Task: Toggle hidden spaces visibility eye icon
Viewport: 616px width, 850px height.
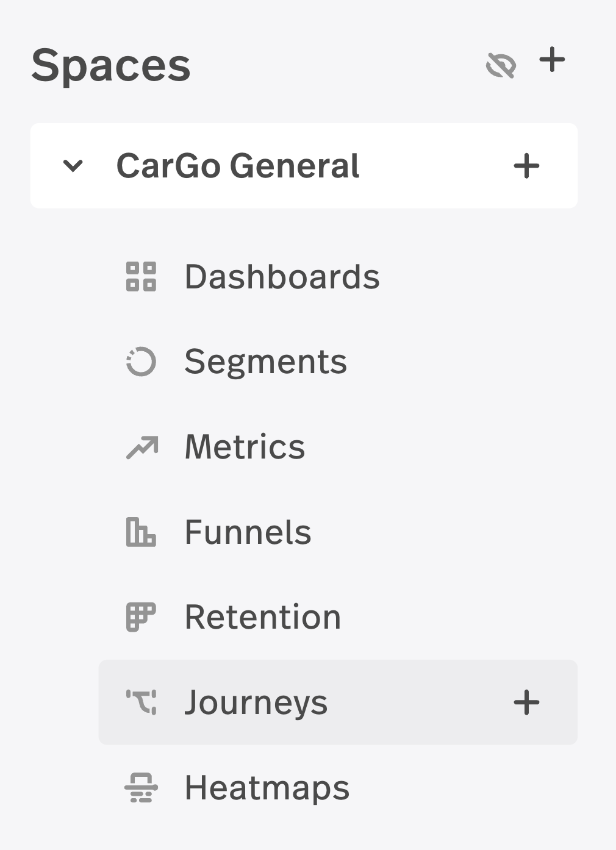Action: pyautogui.click(x=501, y=65)
